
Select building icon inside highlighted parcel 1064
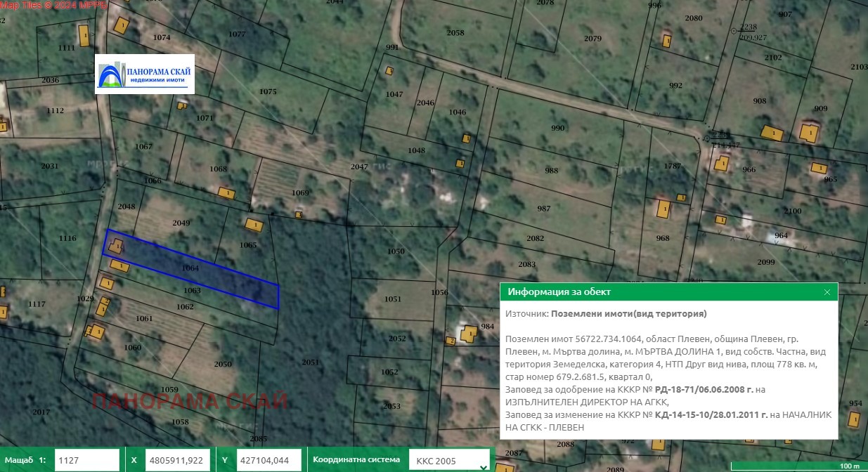pos(116,246)
